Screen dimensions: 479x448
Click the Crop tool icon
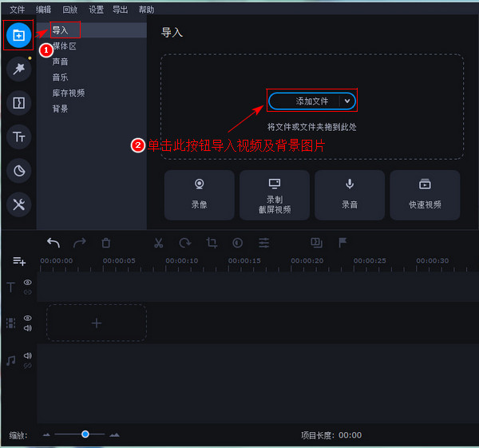tap(212, 243)
